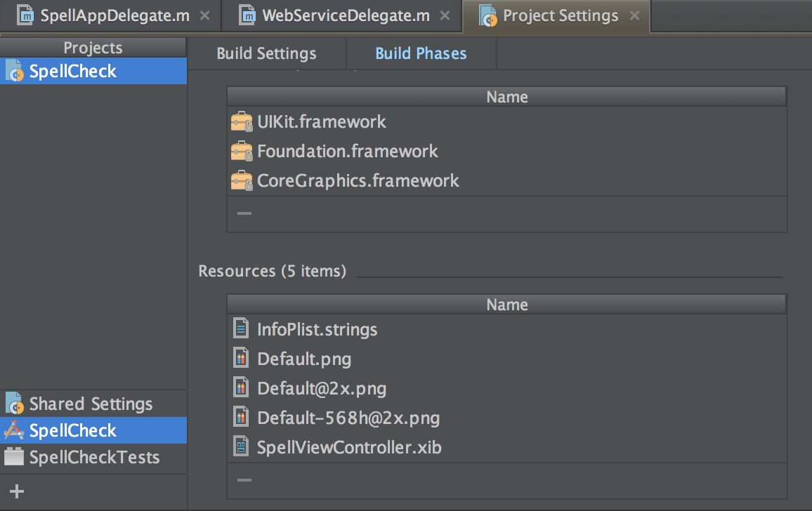Click the Default.png image file icon

click(x=240, y=358)
